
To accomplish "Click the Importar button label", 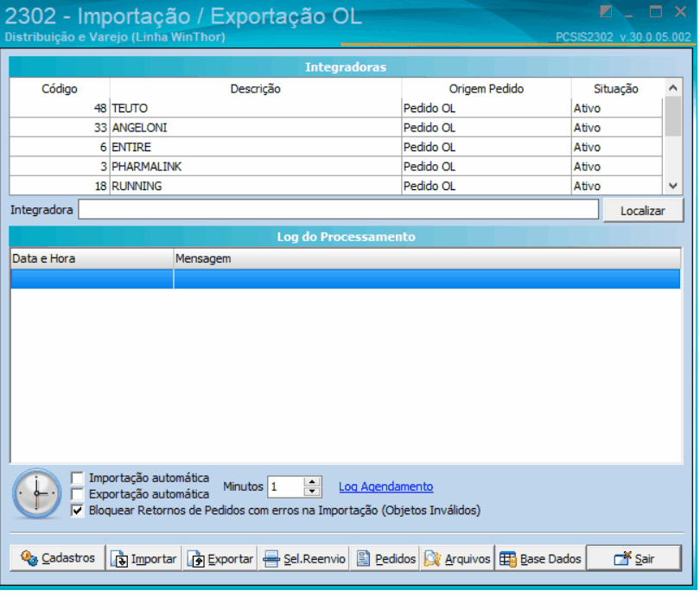I will tap(154, 559).
